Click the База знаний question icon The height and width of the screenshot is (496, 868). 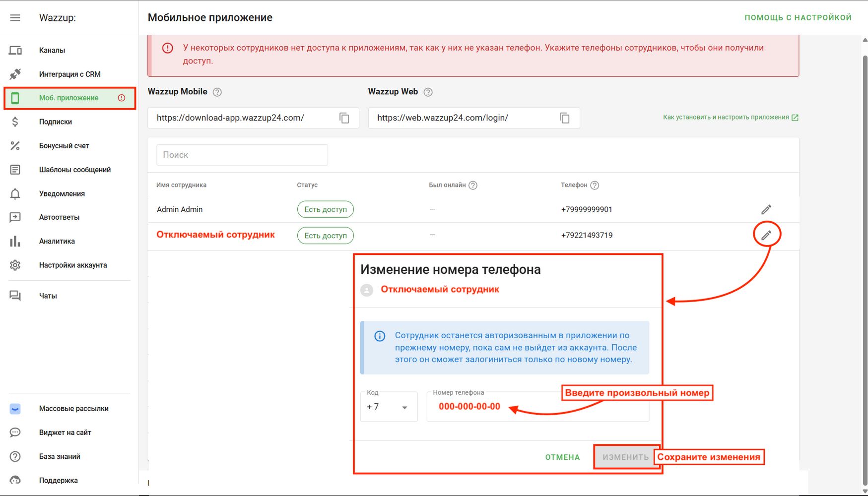coord(15,456)
